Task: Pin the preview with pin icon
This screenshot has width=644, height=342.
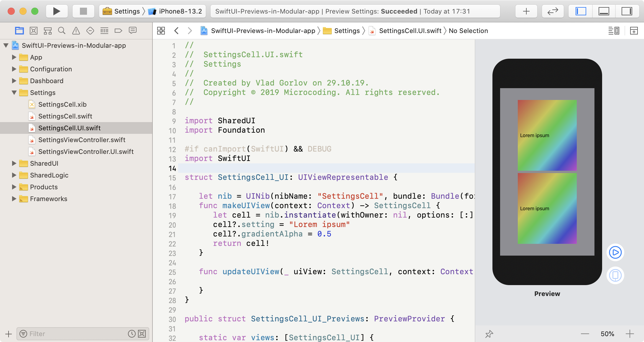Action: [489, 334]
